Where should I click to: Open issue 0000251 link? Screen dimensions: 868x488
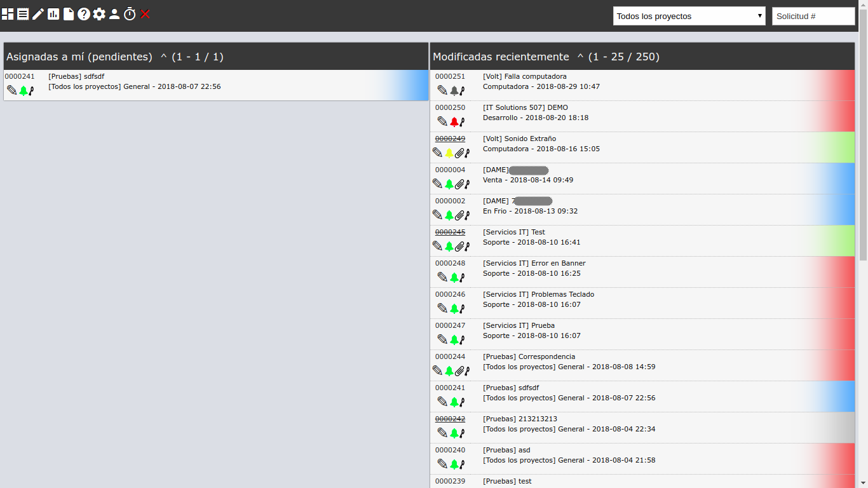450,76
